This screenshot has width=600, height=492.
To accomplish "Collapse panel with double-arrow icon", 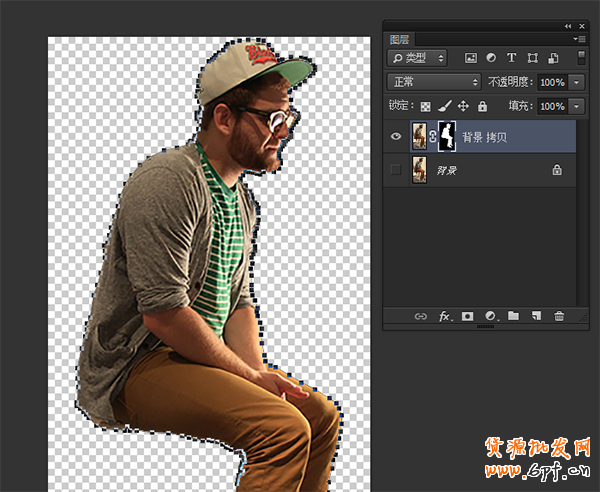I will (568, 26).
